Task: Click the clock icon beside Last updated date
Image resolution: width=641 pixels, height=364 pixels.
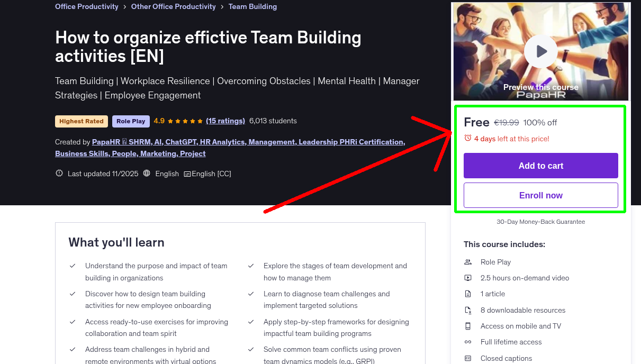Action: pyautogui.click(x=59, y=173)
